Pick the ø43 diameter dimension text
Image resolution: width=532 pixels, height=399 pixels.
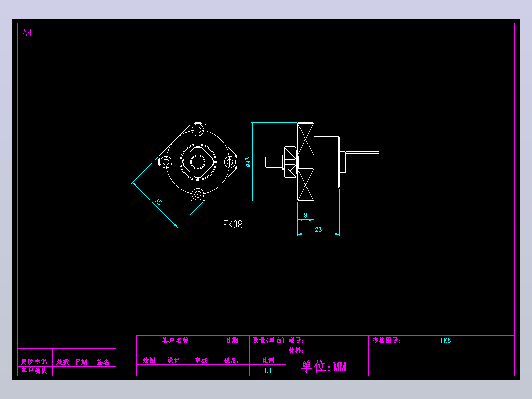click(x=248, y=162)
